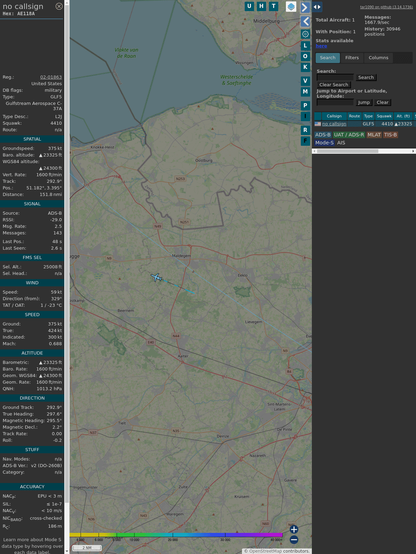Open the map layer switcher
This screenshot has height=554, width=416.
pyautogui.click(x=291, y=6)
